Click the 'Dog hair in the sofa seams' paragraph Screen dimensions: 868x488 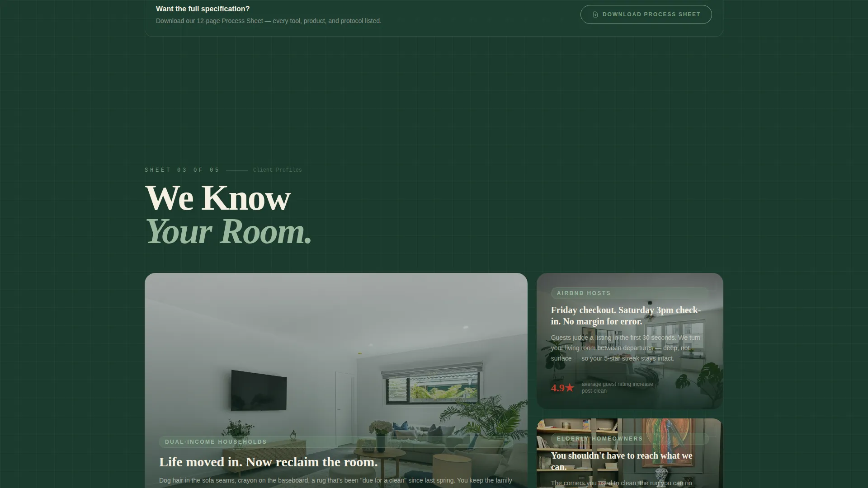tap(335, 480)
